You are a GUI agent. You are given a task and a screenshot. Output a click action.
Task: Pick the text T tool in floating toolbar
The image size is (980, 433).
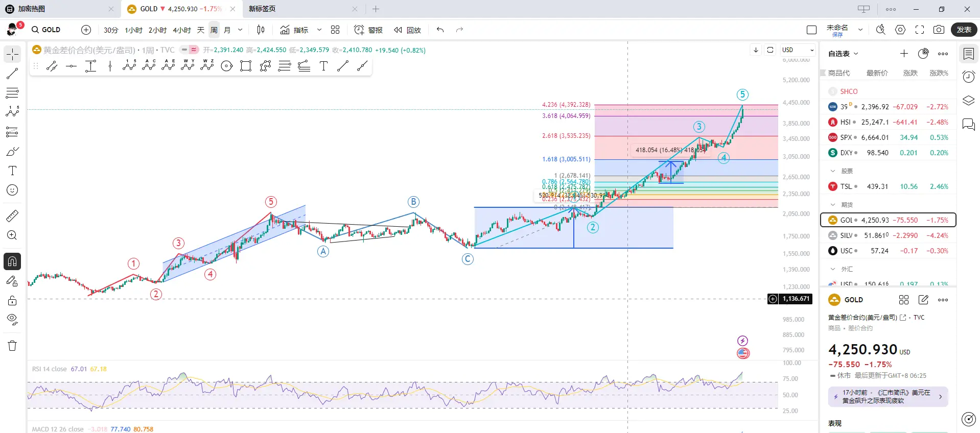pos(323,66)
